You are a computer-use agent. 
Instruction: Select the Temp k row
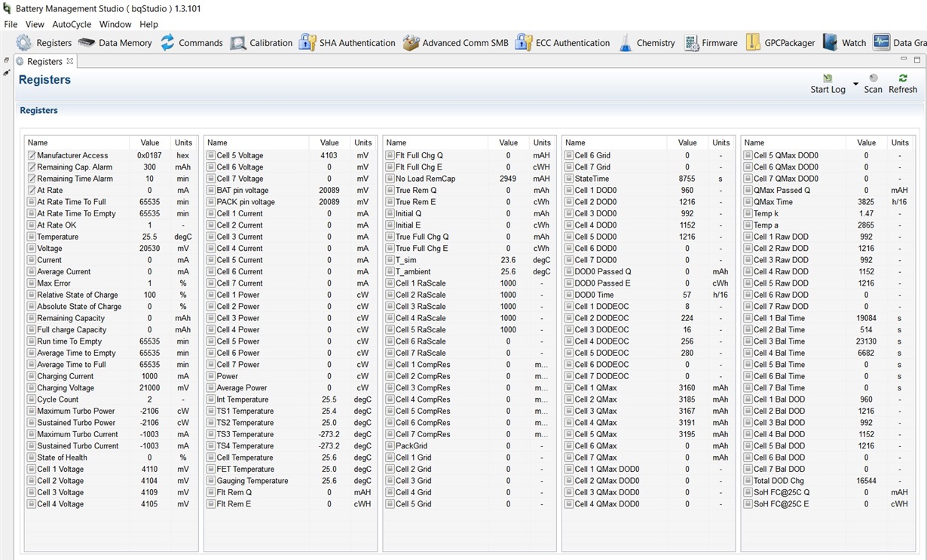coord(828,213)
